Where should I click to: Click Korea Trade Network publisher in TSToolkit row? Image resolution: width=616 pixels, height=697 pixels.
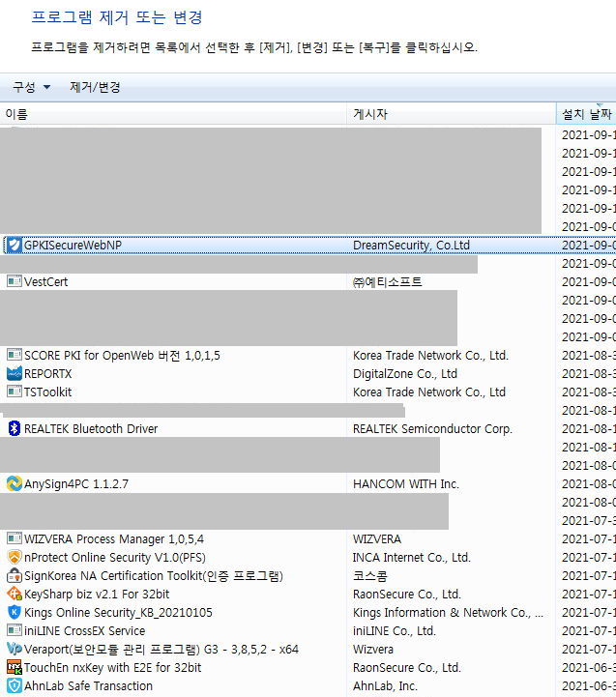[x=429, y=392]
